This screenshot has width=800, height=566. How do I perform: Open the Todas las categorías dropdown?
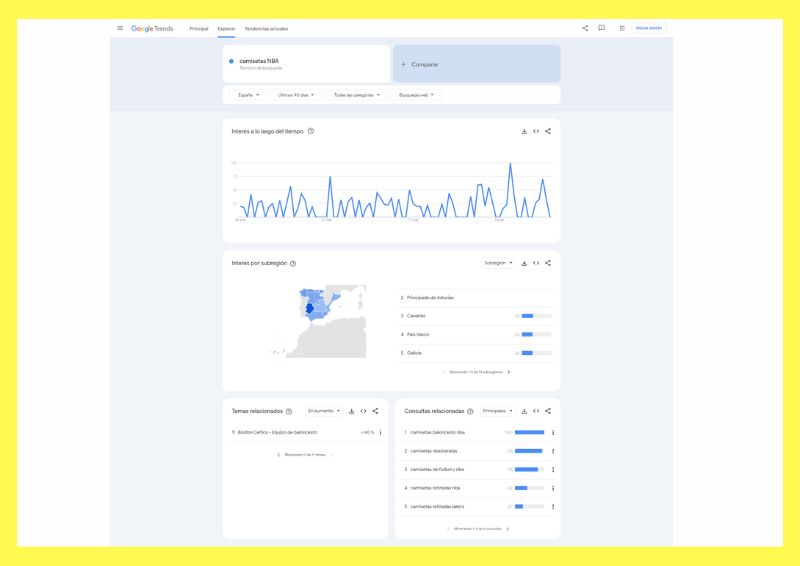click(357, 95)
